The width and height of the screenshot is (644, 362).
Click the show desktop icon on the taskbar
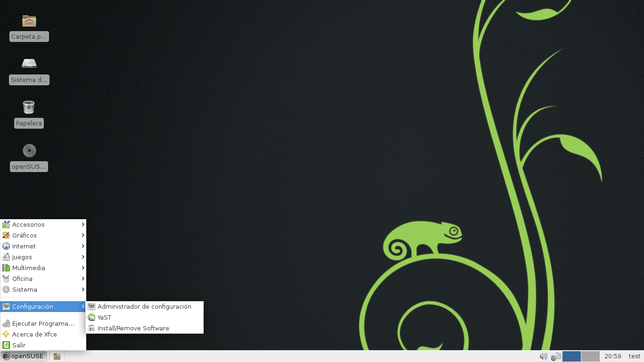coord(57,356)
